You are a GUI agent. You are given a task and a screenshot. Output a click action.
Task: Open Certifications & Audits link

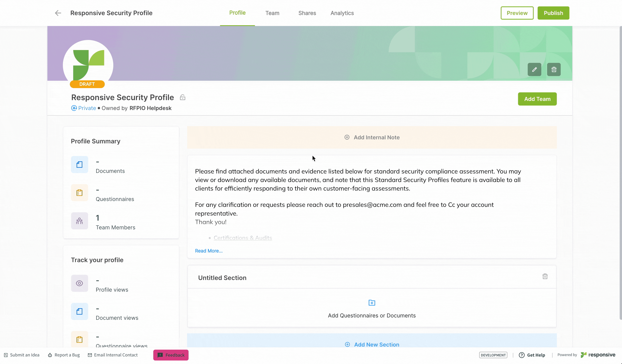pyautogui.click(x=243, y=238)
